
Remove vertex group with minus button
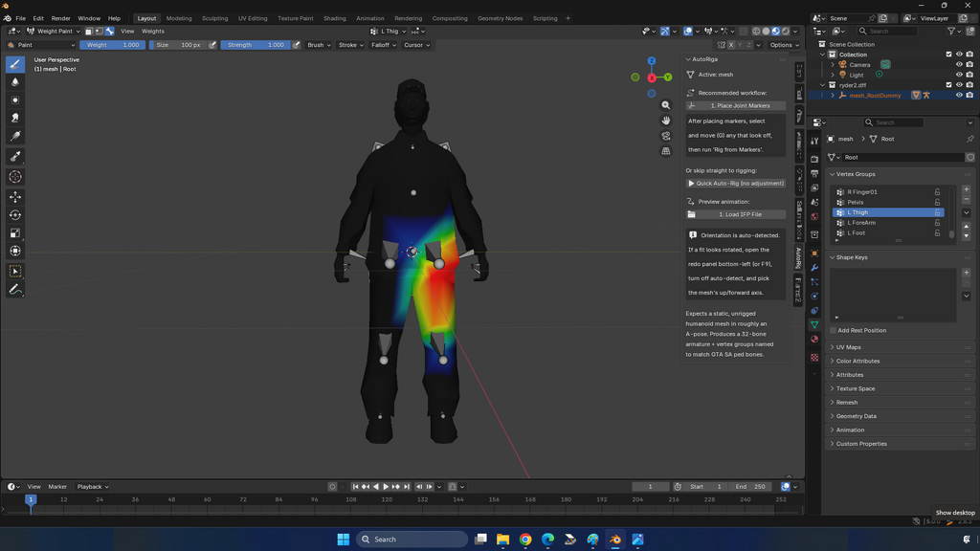pyautogui.click(x=967, y=199)
